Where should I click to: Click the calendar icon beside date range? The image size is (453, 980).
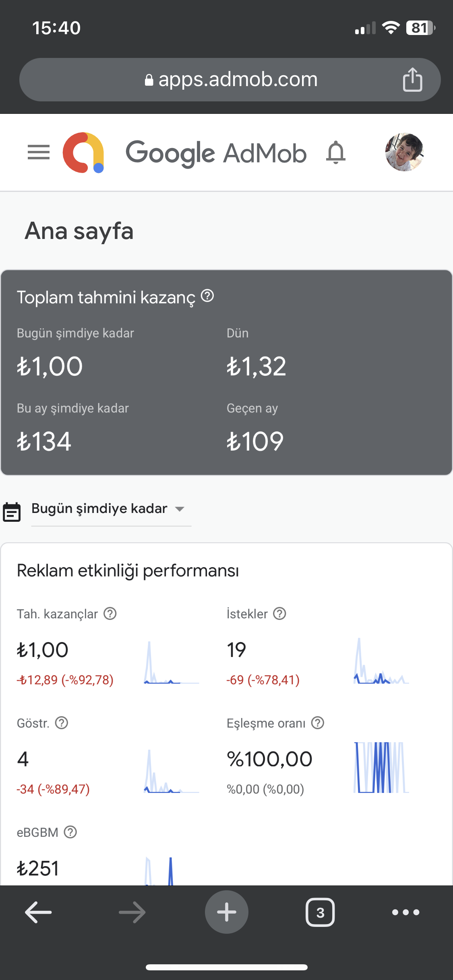(12, 512)
